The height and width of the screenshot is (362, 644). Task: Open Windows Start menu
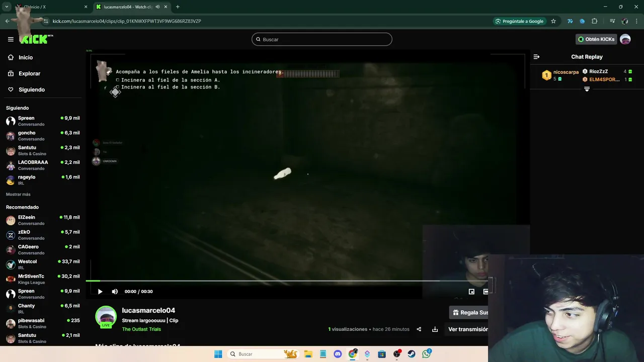click(x=218, y=354)
